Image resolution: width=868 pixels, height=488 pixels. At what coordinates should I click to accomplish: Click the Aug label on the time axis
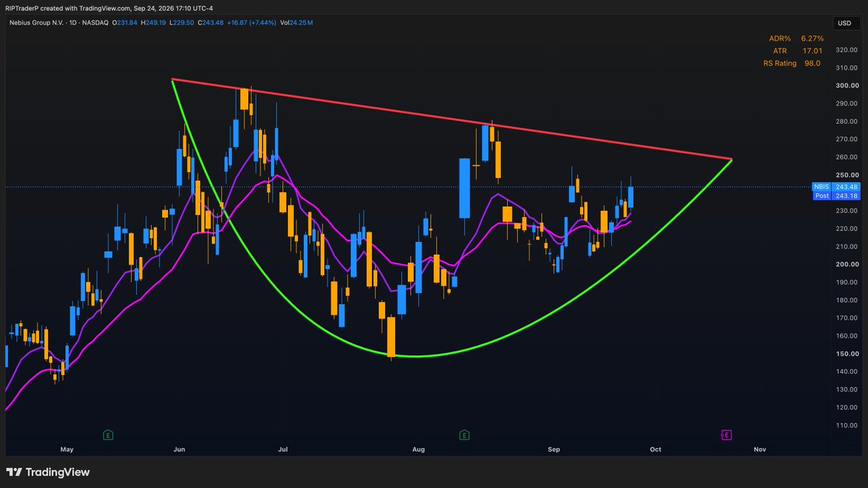coord(420,450)
